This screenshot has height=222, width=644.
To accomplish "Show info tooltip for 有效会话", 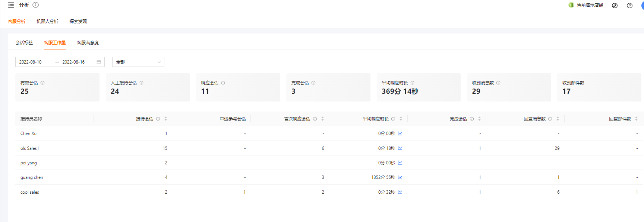I will (42, 83).
